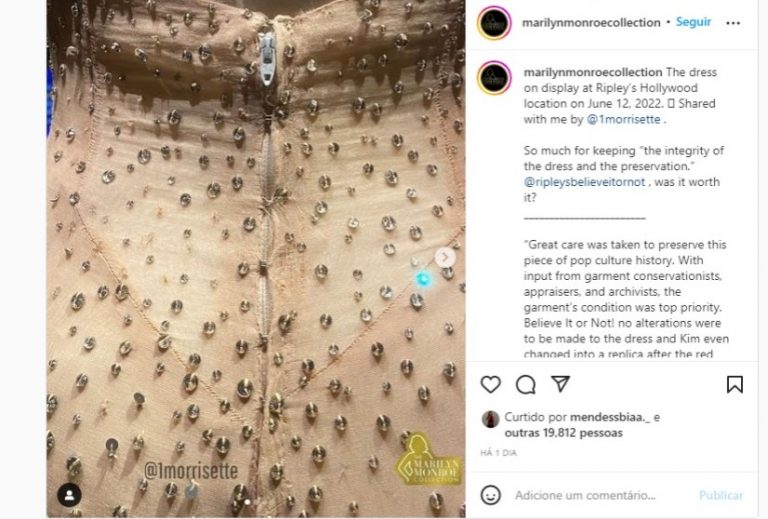The width and height of the screenshot is (768, 519).
Task: Like the post with the heart icon
Action: [490, 384]
